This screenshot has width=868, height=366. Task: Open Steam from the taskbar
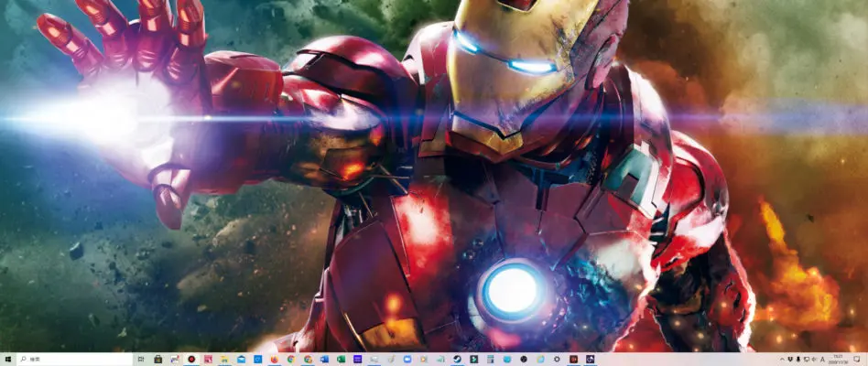pos(457,360)
